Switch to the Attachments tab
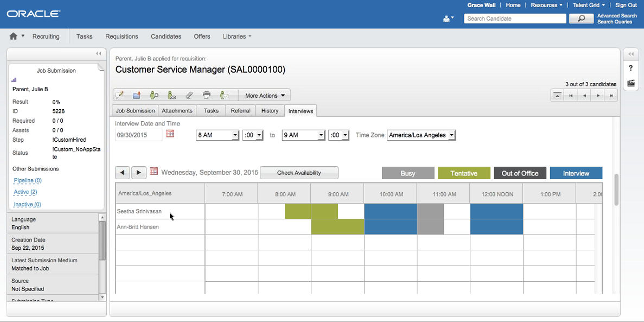The image size is (644, 322). click(177, 111)
